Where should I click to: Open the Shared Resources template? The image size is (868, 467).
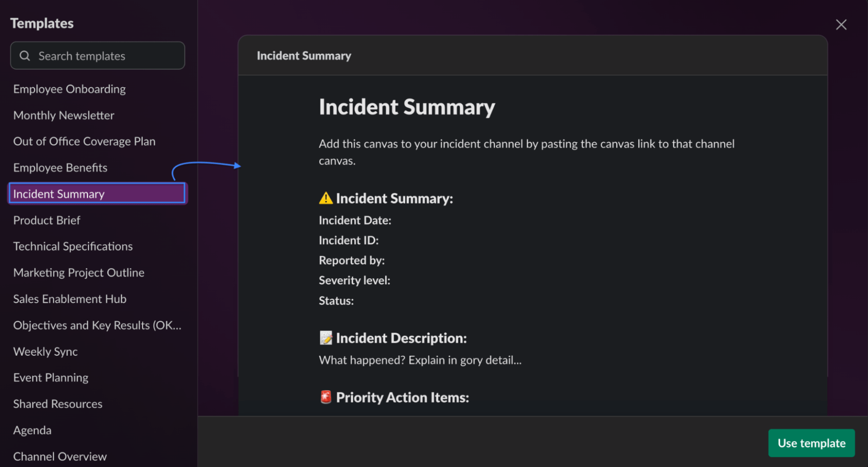pos(57,404)
